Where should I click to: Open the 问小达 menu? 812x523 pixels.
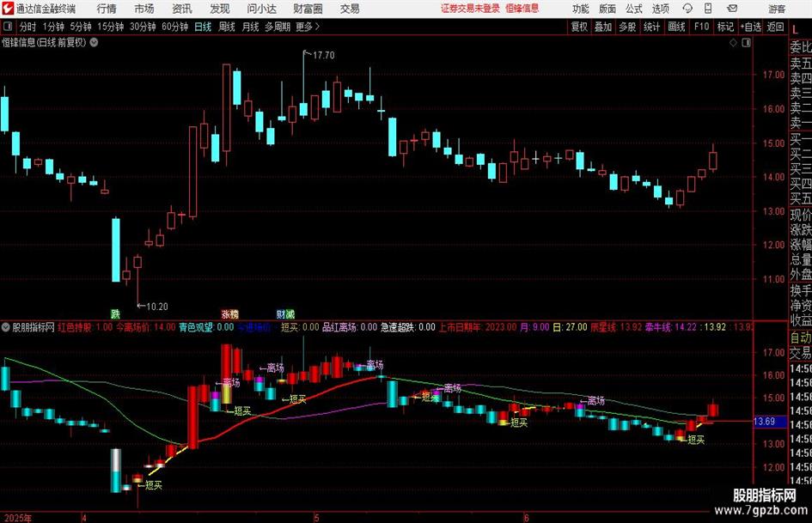pyautogui.click(x=261, y=9)
